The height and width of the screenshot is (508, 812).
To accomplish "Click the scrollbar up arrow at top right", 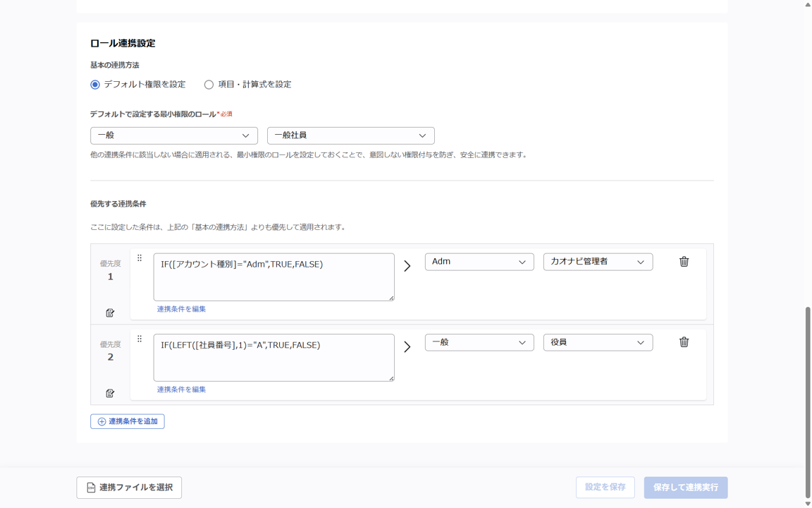I will [807, 4].
